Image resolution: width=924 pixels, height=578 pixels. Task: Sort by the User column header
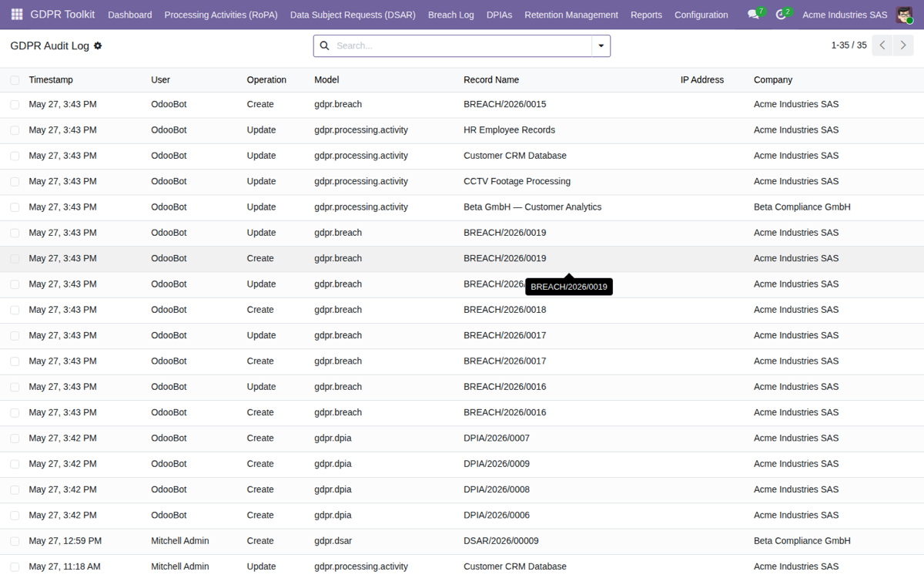160,79
